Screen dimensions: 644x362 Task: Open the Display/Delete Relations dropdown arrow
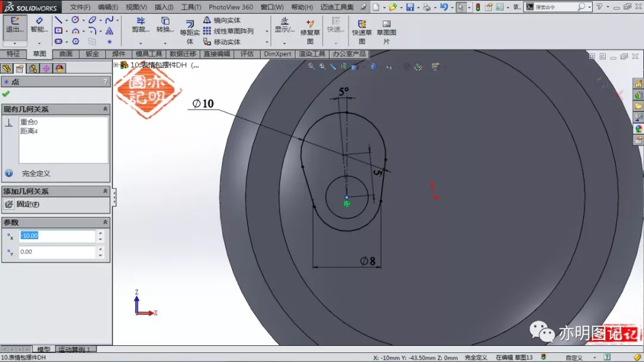(x=284, y=43)
